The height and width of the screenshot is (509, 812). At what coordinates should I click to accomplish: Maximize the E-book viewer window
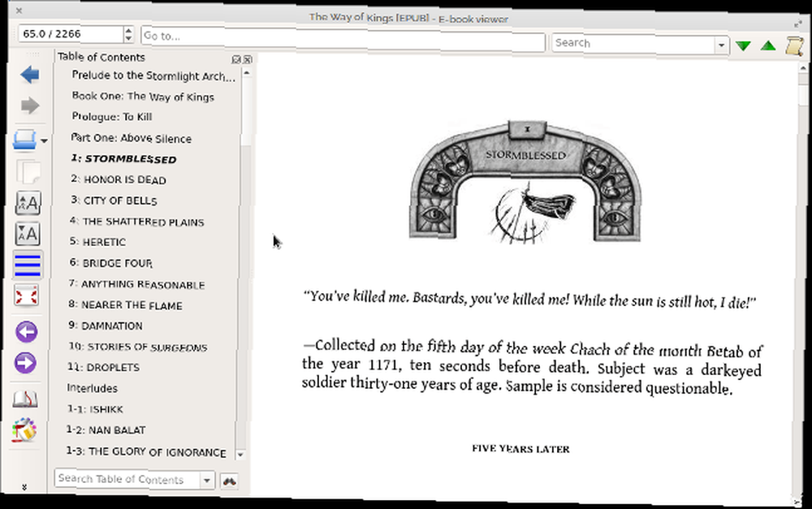798,24
